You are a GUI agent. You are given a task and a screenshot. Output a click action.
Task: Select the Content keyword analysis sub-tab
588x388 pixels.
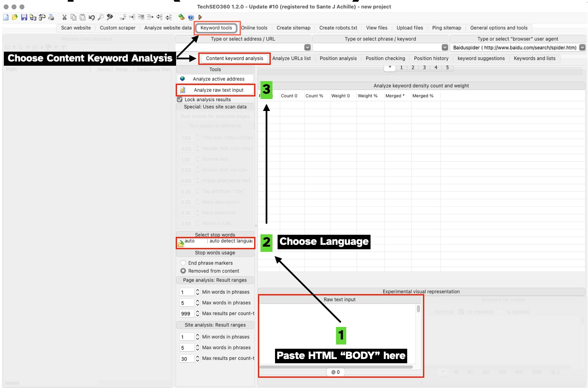[x=235, y=58]
